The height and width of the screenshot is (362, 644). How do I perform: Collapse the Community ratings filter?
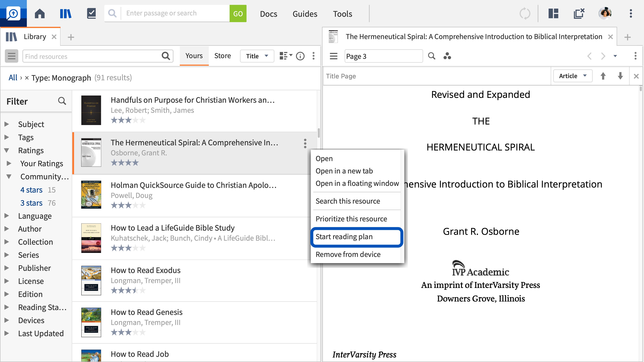point(9,176)
